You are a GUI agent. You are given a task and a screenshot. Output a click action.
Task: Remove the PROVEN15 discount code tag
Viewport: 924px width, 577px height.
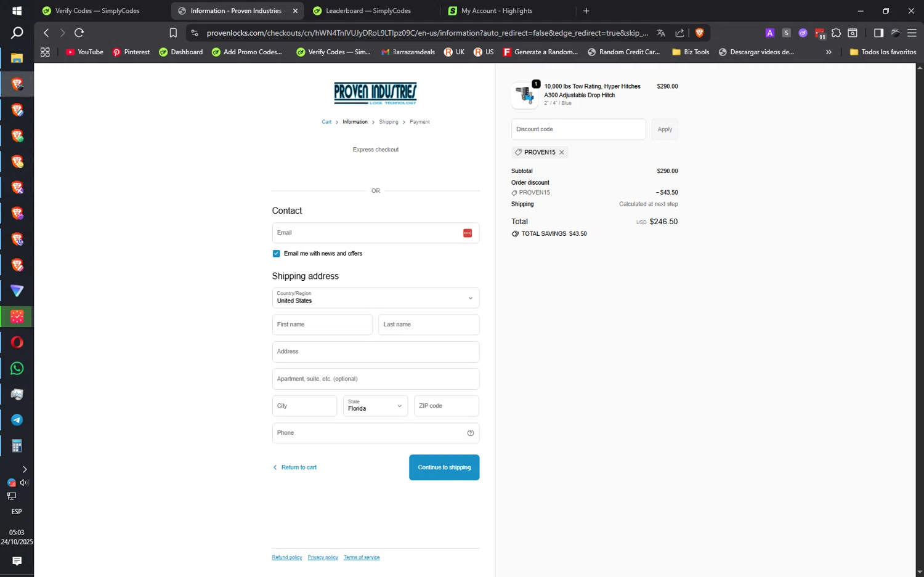[562, 152]
